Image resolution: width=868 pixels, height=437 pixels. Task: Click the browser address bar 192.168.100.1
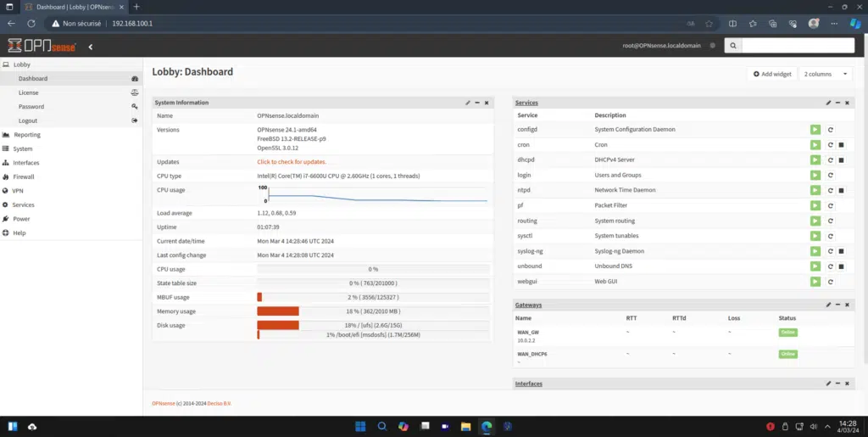[x=131, y=24]
